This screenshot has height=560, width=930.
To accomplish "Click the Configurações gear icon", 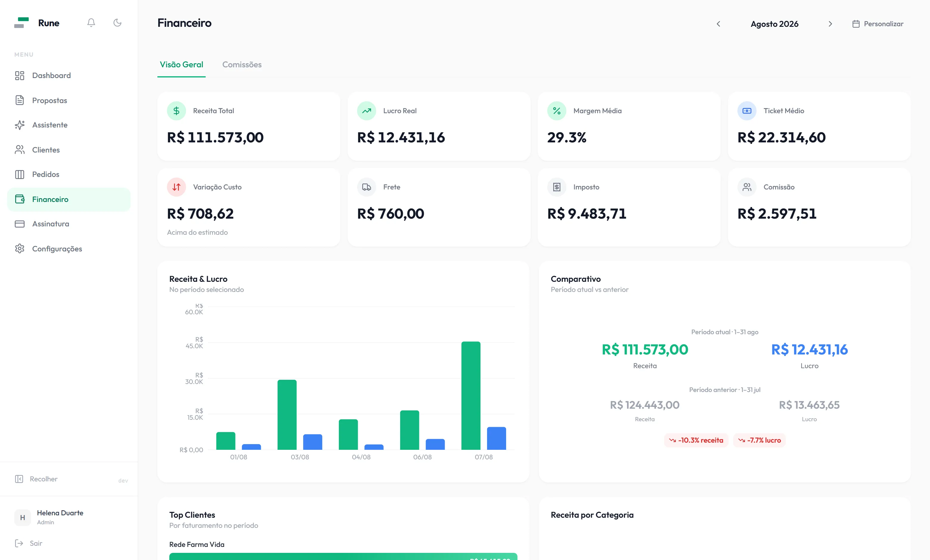I will click(x=20, y=248).
